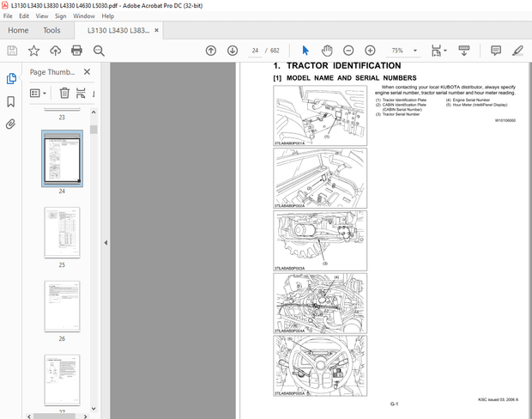Click the zoom percentage field
Viewport: 532px width, 419px height.
pyautogui.click(x=397, y=51)
